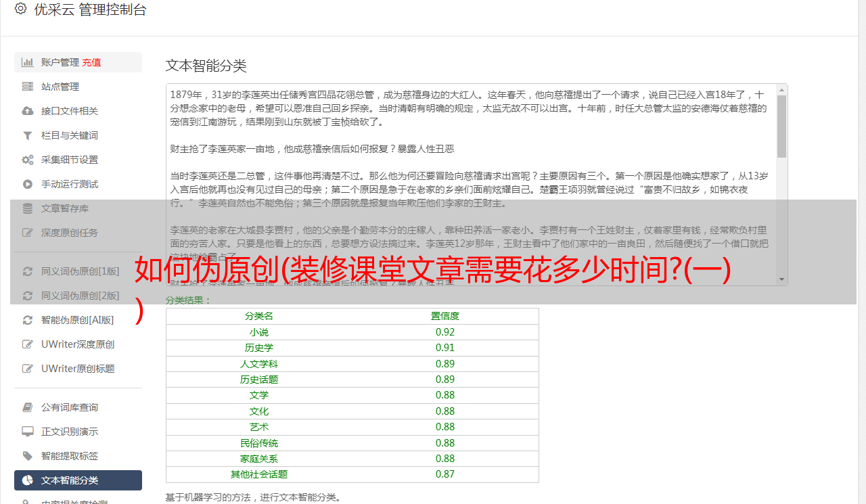Click the 艺术 category cell

(x=259, y=427)
